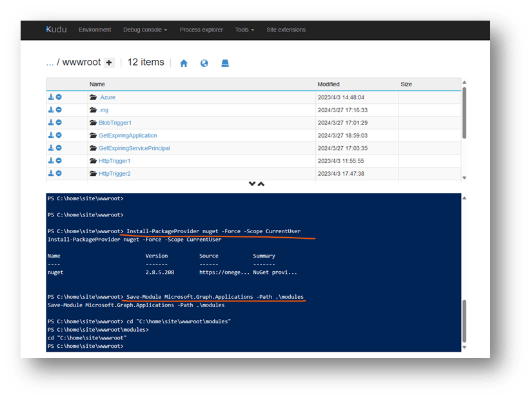Delete the GetExpiringApplication folder
The width and height of the screenshot is (532, 400).
click(x=59, y=135)
